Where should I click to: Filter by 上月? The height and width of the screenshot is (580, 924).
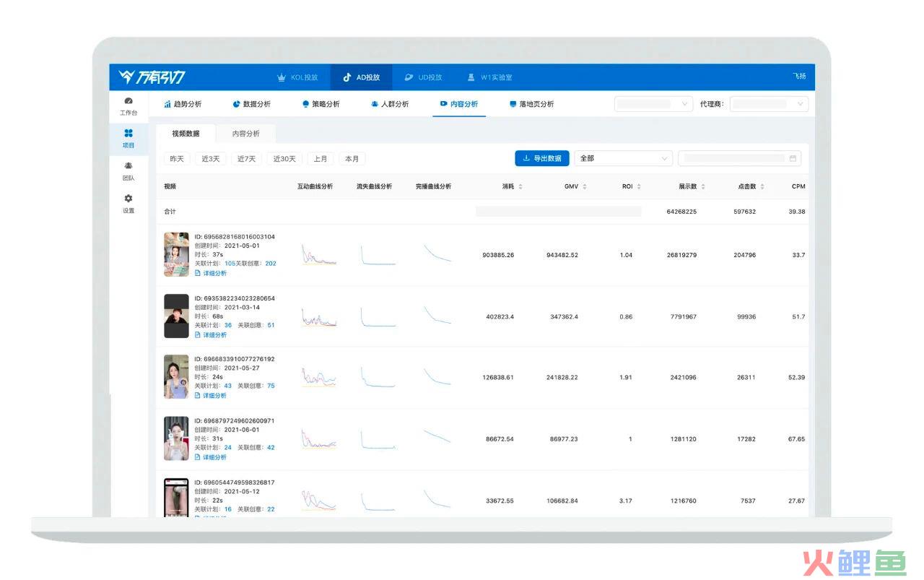click(x=321, y=159)
